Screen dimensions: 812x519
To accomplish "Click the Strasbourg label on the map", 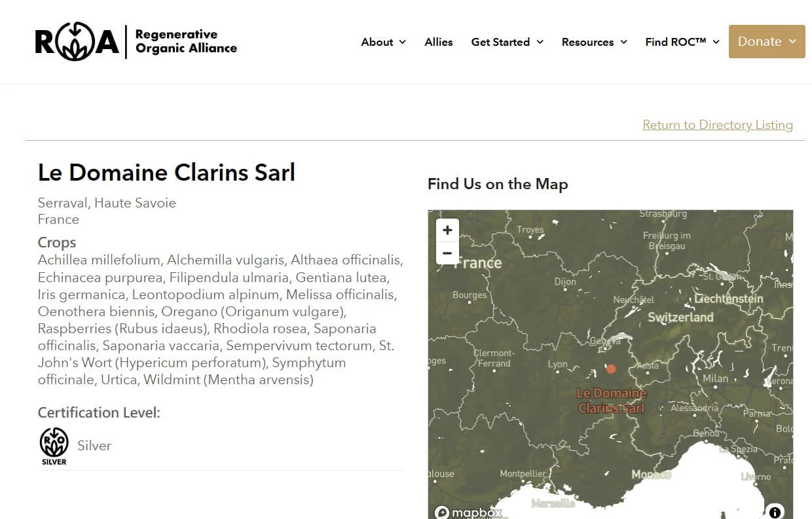I will [x=663, y=214].
